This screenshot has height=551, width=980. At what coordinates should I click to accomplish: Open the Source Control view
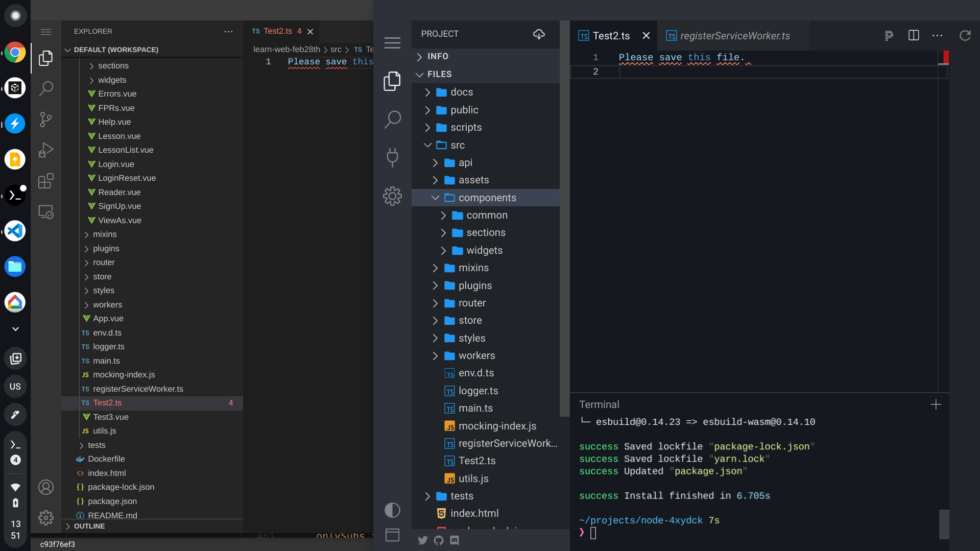[46, 119]
